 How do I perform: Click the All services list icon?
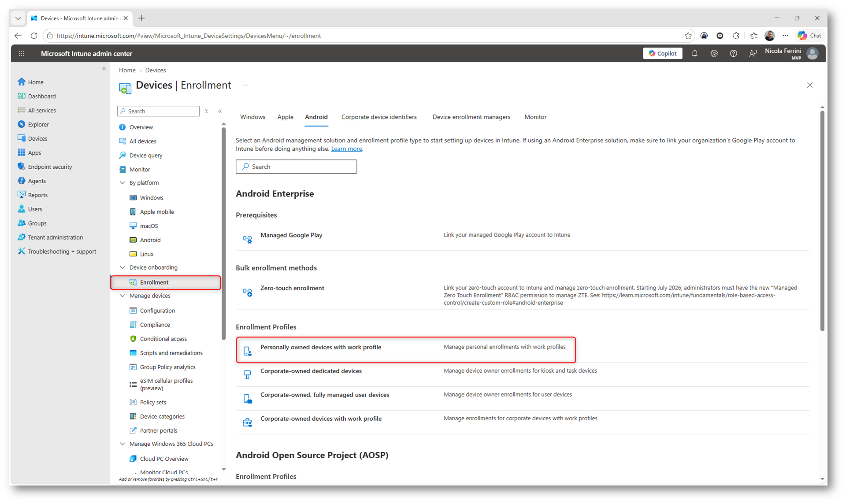coord(22,110)
